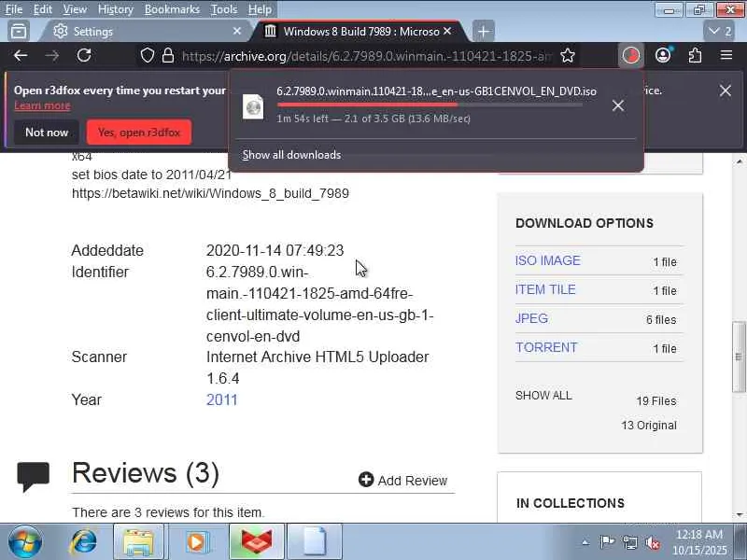Open the Bookmarks menu
Screen dimensions: 747x560
[172, 9]
